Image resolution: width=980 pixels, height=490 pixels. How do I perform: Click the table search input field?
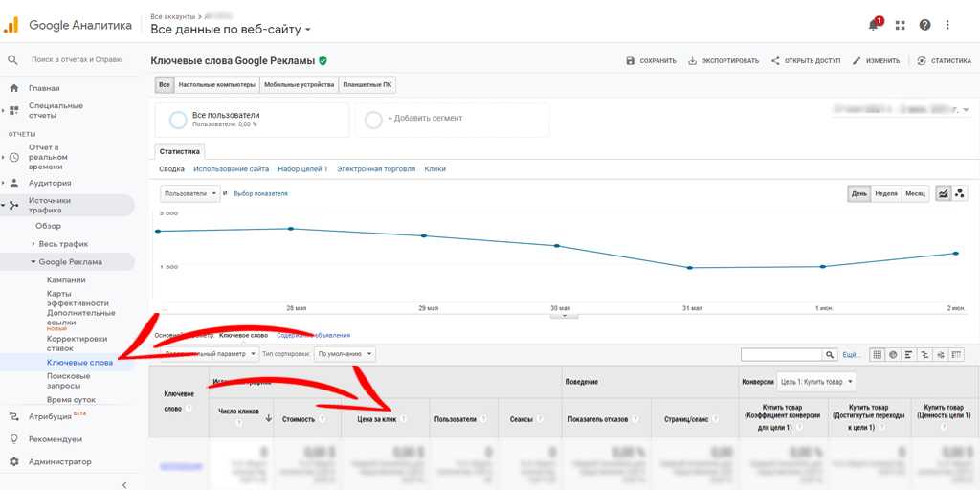(780, 354)
